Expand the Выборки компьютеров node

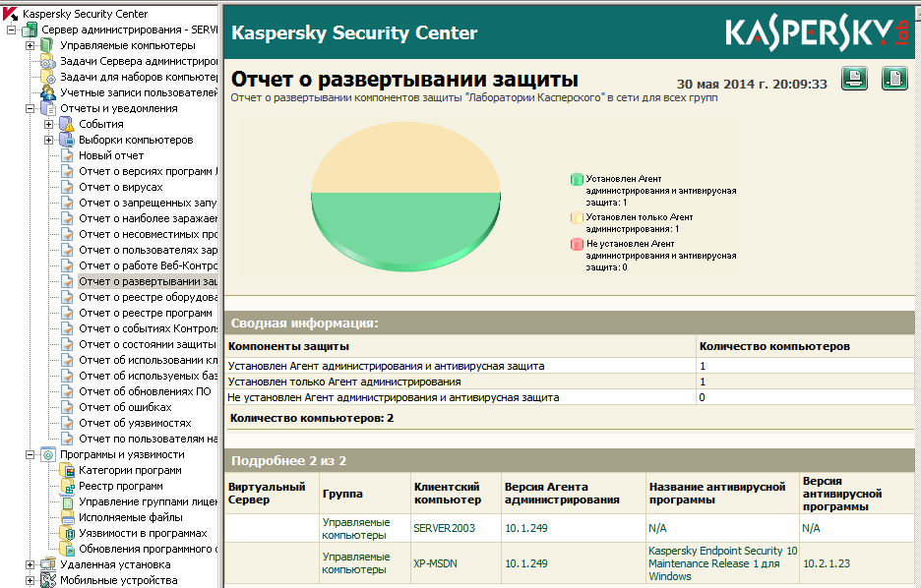pyautogui.click(x=49, y=140)
